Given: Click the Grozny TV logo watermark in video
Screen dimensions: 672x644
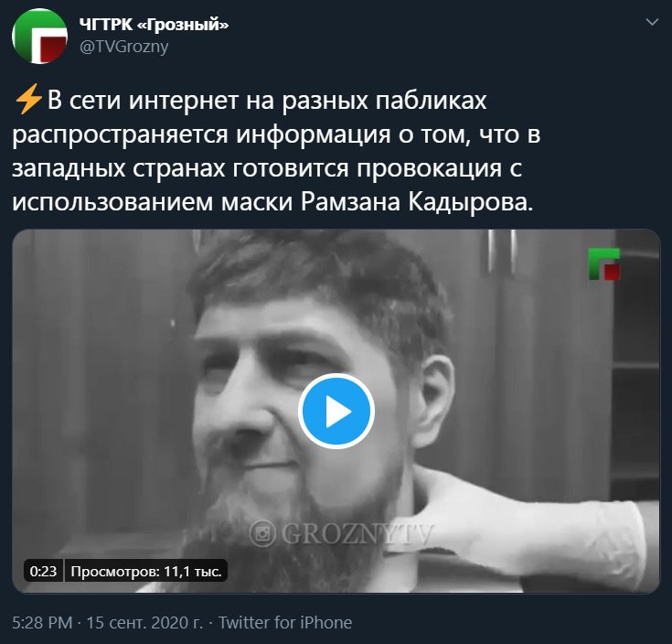Looking at the screenshot, I should coord(604,263).
